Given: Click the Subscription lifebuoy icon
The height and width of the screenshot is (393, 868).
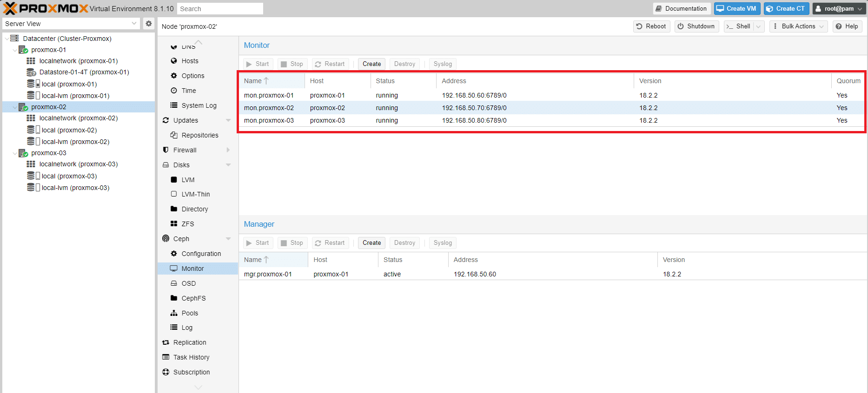Looking at the screenshot, I should point(166,372).
